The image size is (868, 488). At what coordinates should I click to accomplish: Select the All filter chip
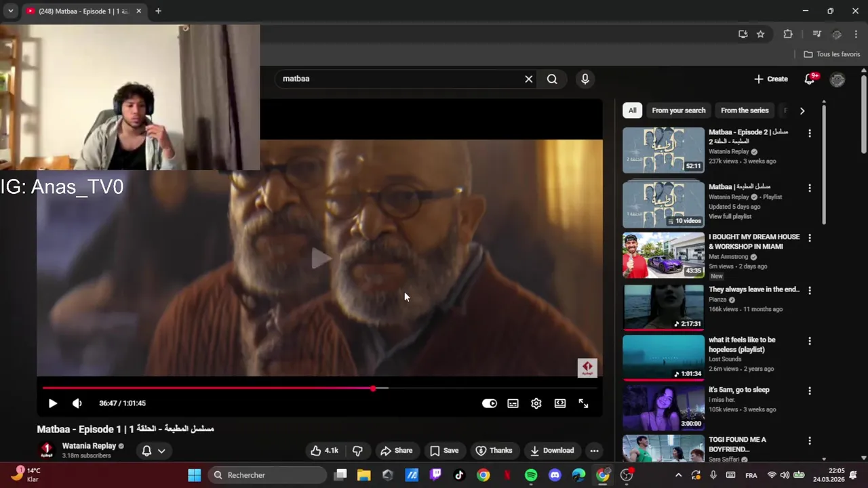(632, 110)
